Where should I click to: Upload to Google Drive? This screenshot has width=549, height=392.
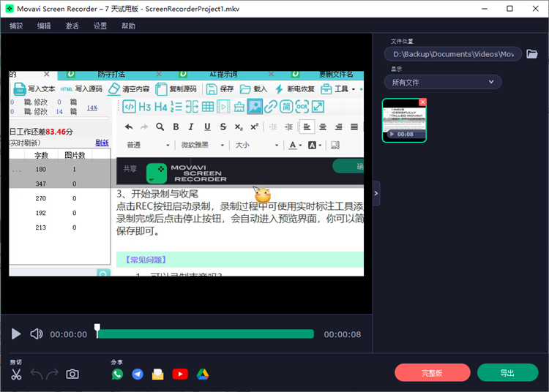[x=203, y=374]
